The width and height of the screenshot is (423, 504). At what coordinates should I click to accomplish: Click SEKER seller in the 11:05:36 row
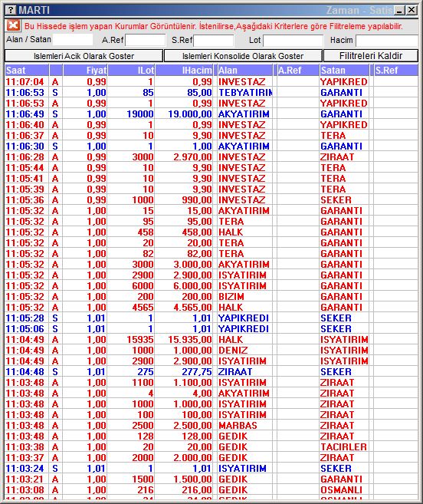(336, 200)
